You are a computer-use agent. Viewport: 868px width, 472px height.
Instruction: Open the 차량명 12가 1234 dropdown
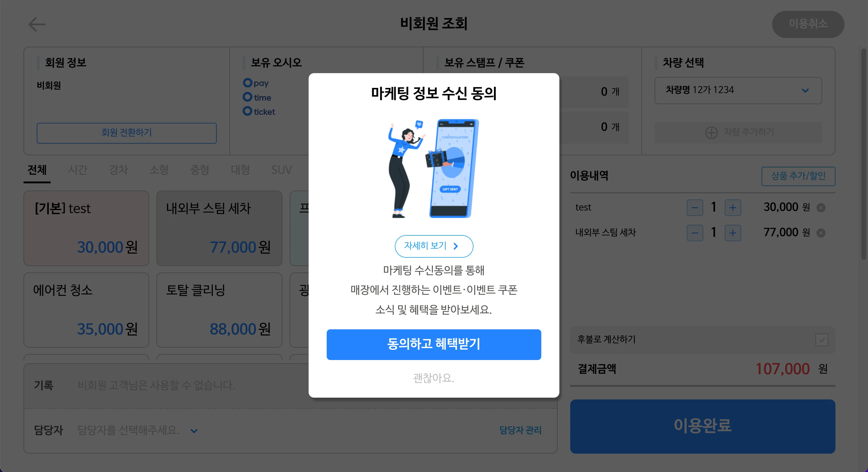point(738,91)
